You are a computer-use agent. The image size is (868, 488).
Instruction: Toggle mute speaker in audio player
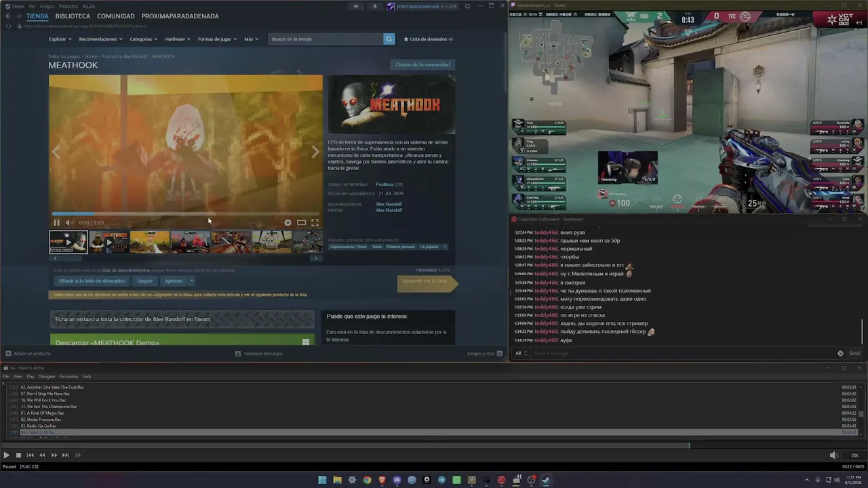click(x=833, y=455)
